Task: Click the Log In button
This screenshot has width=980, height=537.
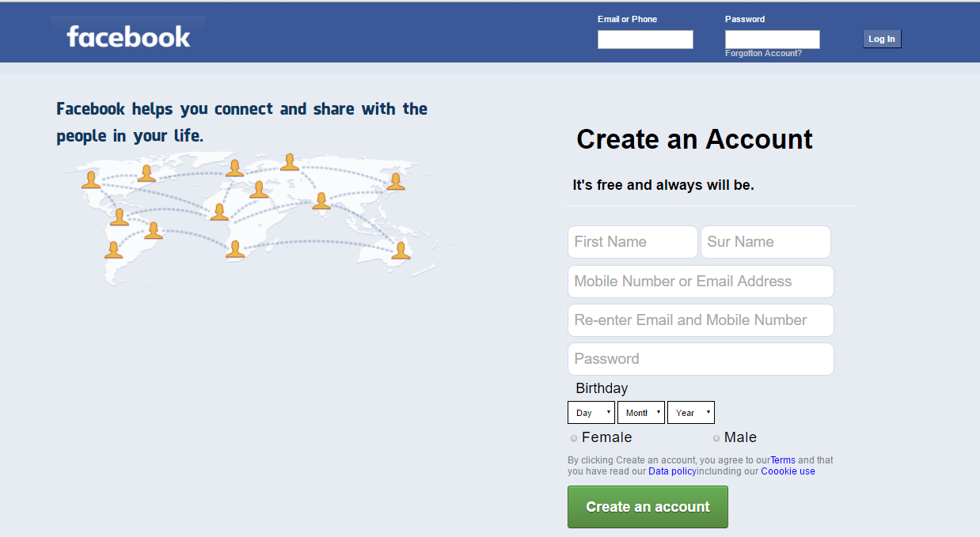Action: tap(881, 38)
